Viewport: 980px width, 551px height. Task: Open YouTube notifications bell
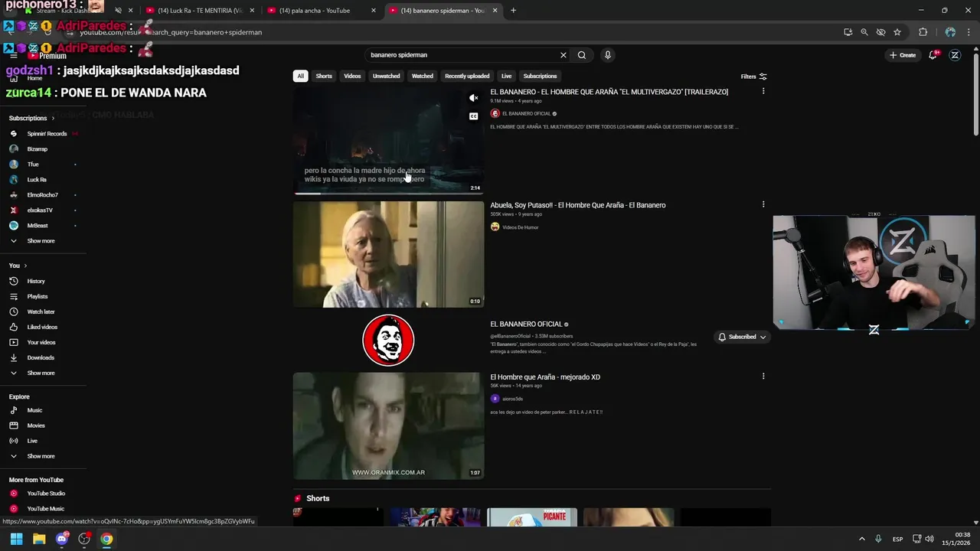(x=933, y=55)
